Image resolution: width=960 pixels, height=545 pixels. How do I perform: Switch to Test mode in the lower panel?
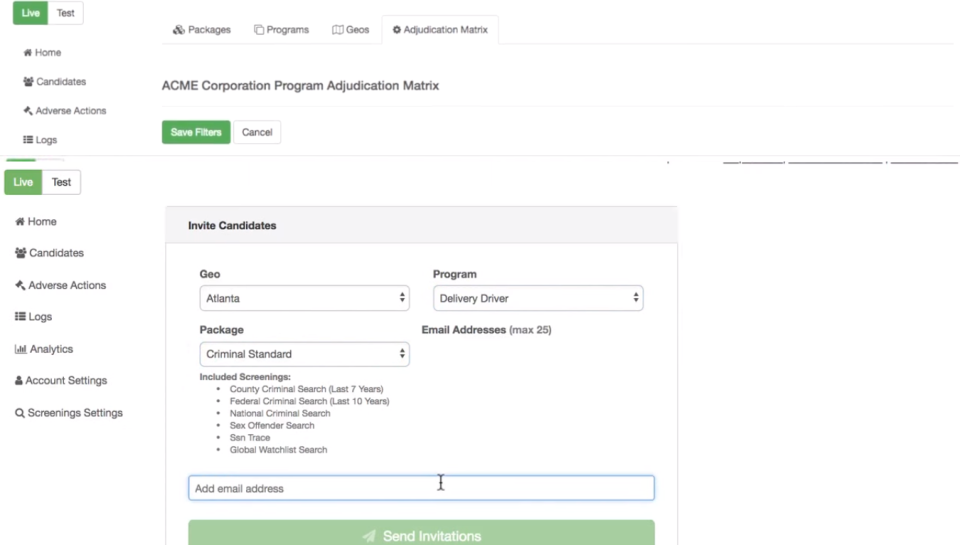point(61,182)
